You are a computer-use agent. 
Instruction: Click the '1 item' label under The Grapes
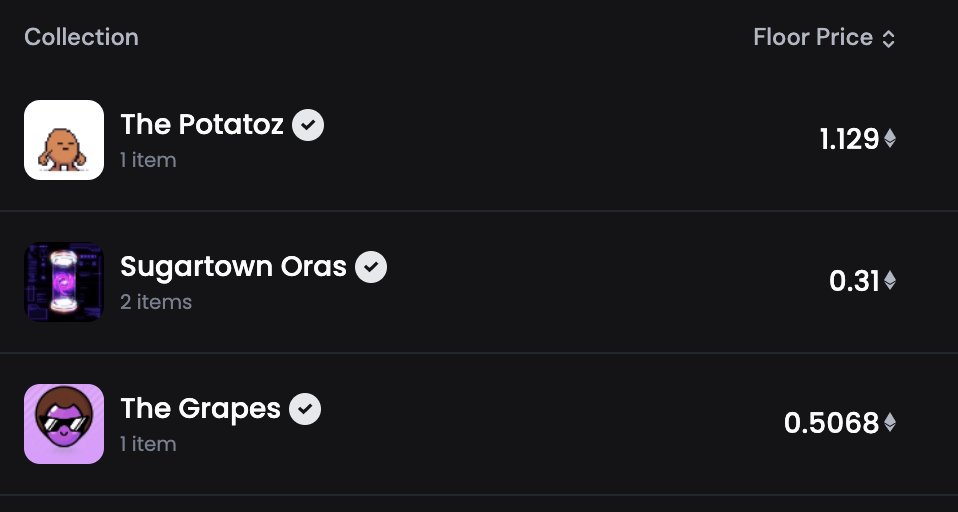pos(148,444)
